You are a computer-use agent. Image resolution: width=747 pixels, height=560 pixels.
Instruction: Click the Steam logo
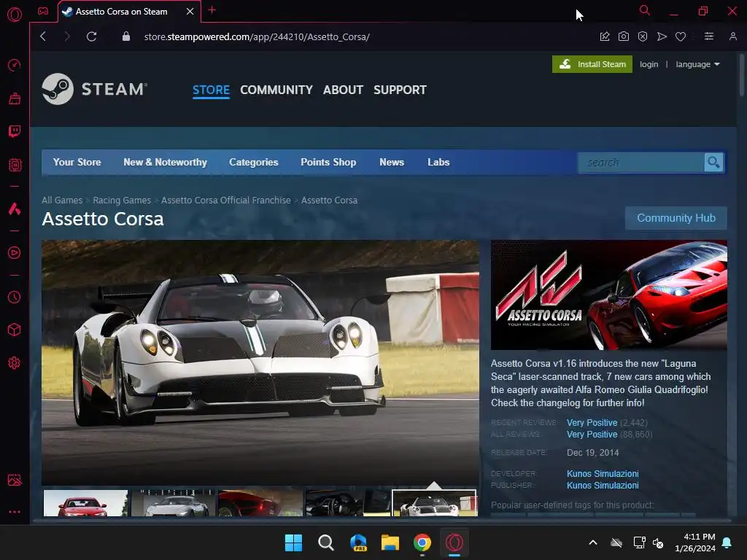pyautogui.click(x=94, y=89)
